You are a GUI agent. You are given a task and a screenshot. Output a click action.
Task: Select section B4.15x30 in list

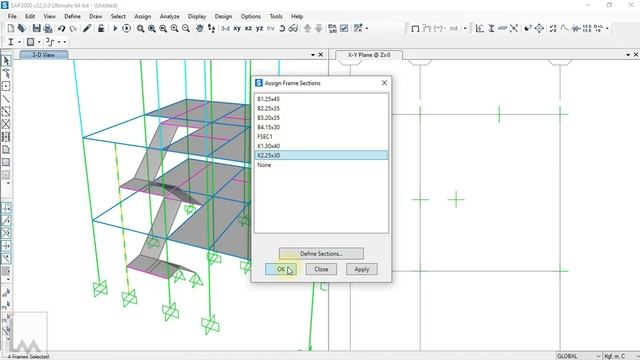(321, 127)
